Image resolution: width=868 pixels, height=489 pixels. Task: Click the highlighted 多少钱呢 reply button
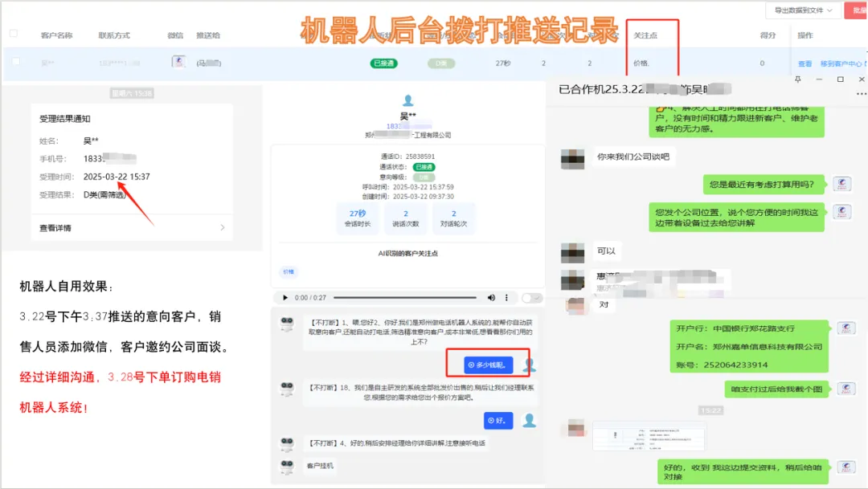[491, 364]
